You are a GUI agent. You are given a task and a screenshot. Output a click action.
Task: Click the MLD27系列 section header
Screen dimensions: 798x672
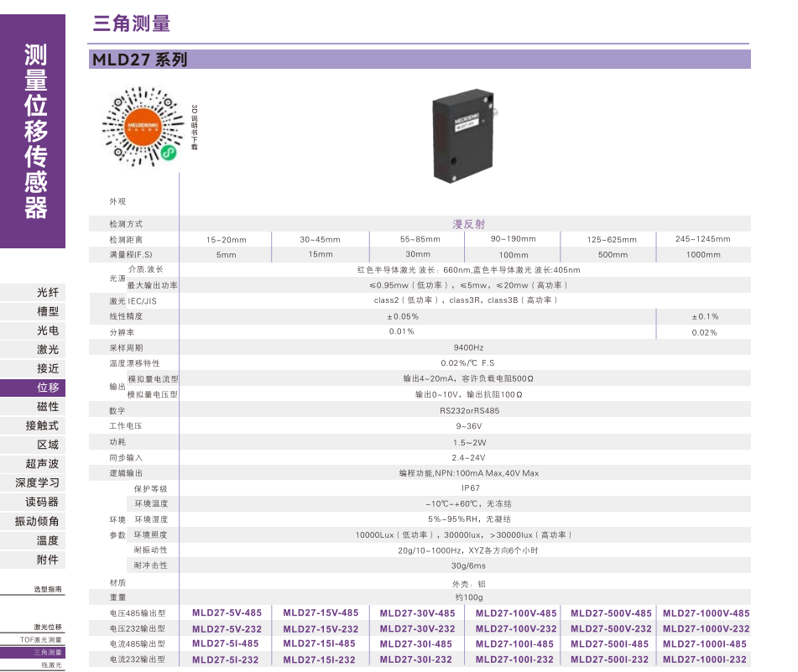click(140, 60)
